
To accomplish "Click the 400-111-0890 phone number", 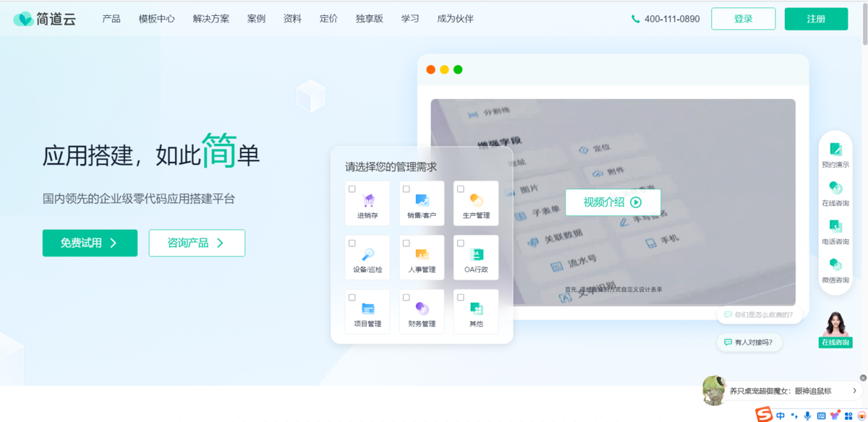I will [x=672, y=19].
